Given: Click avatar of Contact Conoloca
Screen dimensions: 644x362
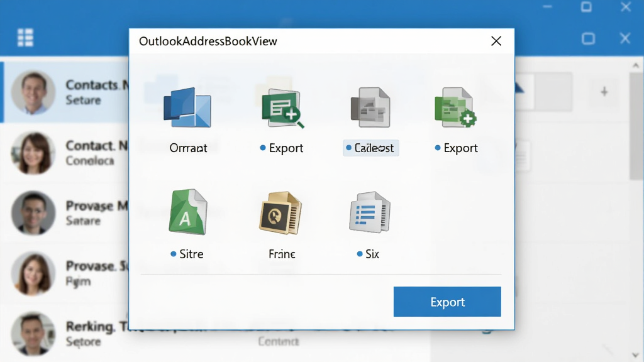Looking at the screenshot, I should click(x=33, y=153).
